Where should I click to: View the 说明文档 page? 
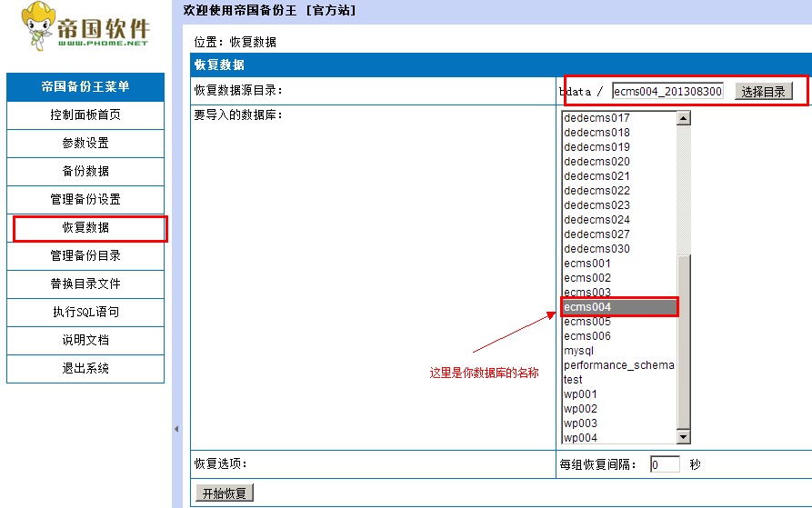(85, 341)
